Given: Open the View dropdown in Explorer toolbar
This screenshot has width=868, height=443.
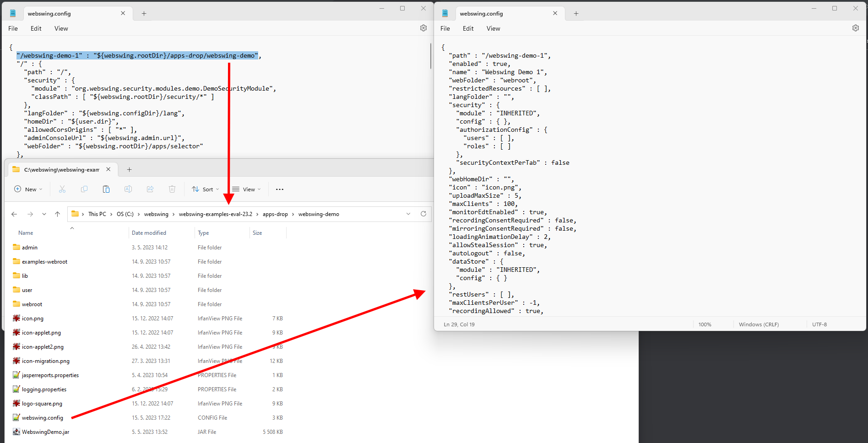Looking at the screenshot, I should pos(246,189).
